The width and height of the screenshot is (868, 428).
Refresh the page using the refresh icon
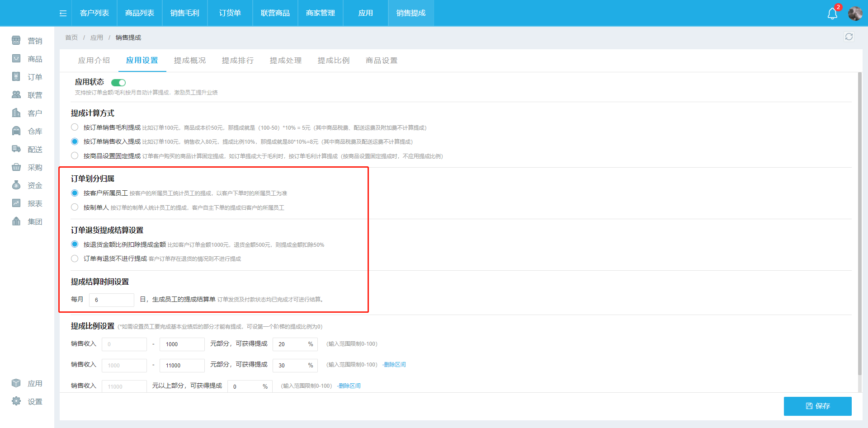coord(849,37)
